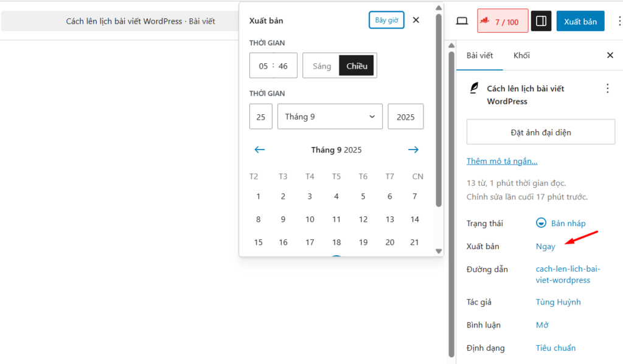Image resolution: width=623 pixels, height=364 pixels.
Task: Select day 14 in the calendar
Action: [x=414, y=219]
